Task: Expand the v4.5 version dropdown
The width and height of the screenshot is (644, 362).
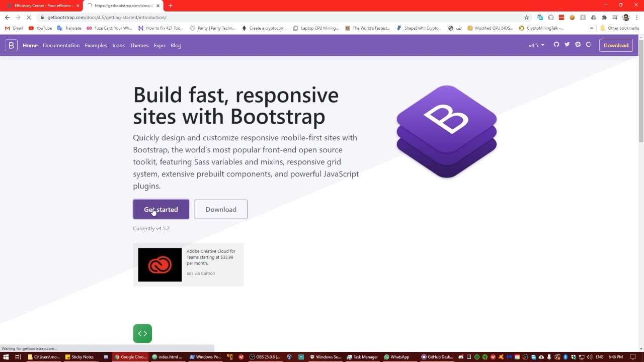Action: tap(536, 45)
